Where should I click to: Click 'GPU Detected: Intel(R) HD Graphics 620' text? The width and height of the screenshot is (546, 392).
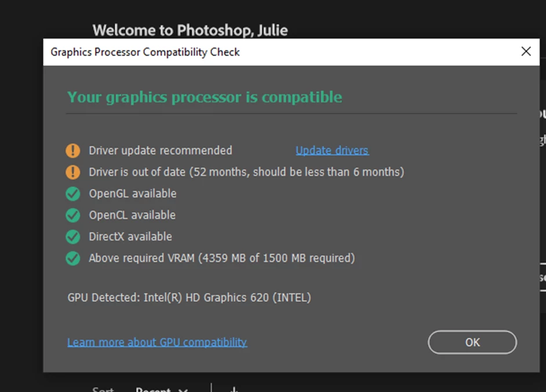pyautogui.click(x=168, y=297)
